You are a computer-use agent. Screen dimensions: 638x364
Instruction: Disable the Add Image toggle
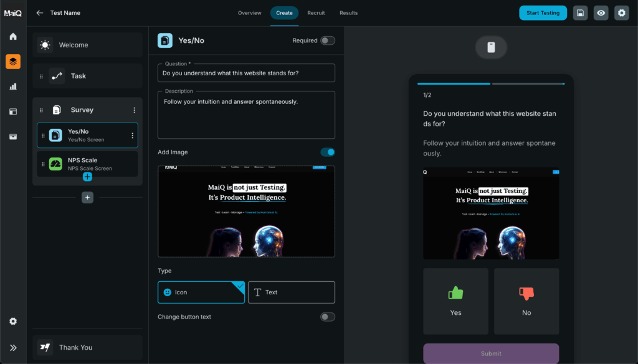[327, 152]
